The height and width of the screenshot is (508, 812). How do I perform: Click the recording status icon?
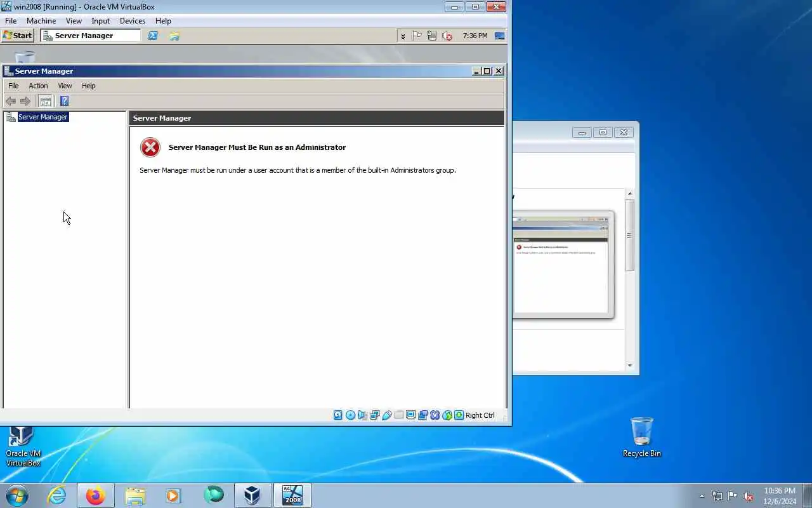pyautogui.click(x=423, y=415)
